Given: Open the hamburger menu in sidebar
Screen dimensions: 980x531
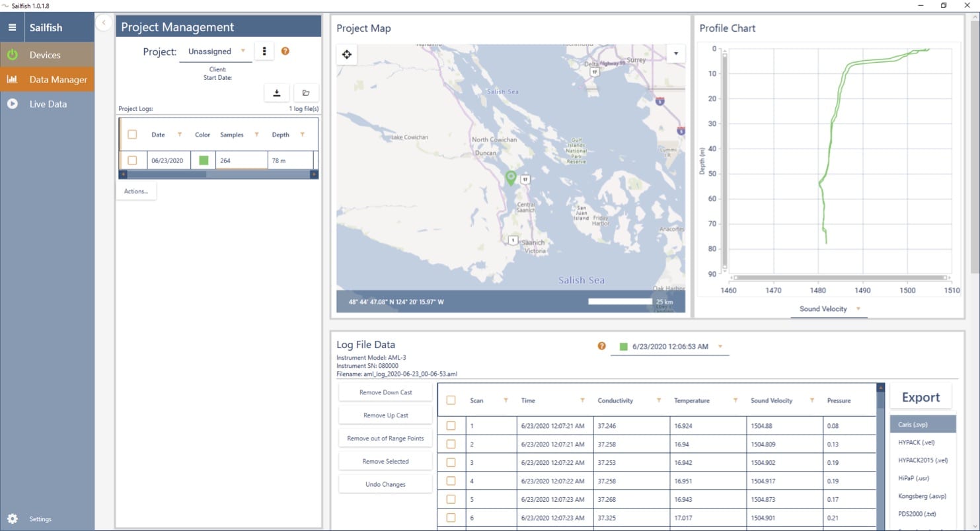Looking at the screenshot, I should [x=12, y=28].
